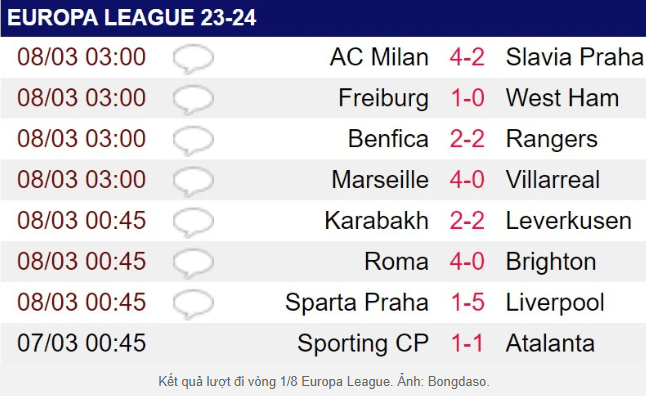Select the Slavia Praha team name
The width and height of the screenshot is (646, 396).
[x=574, y=57]
